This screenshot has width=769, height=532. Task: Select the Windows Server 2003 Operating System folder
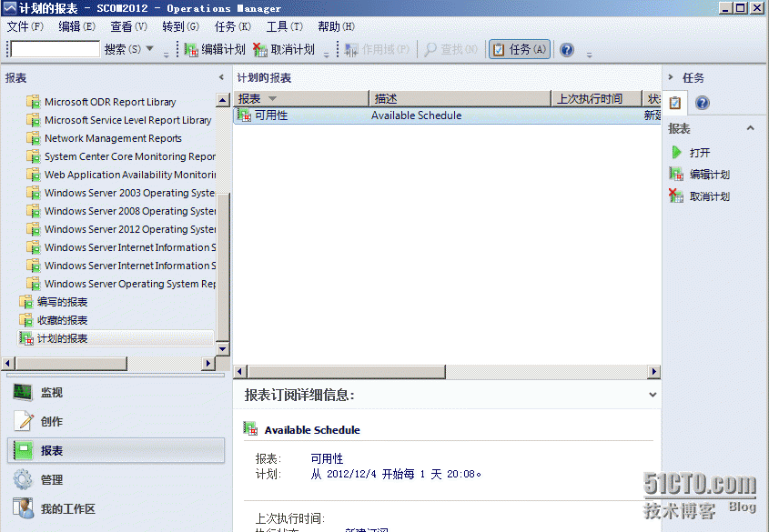pos(130,193)
